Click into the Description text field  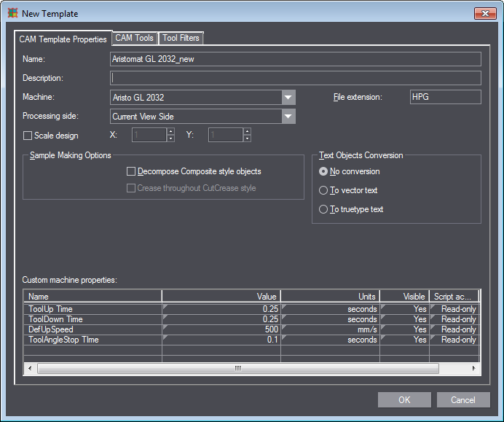tap(295, 78)
